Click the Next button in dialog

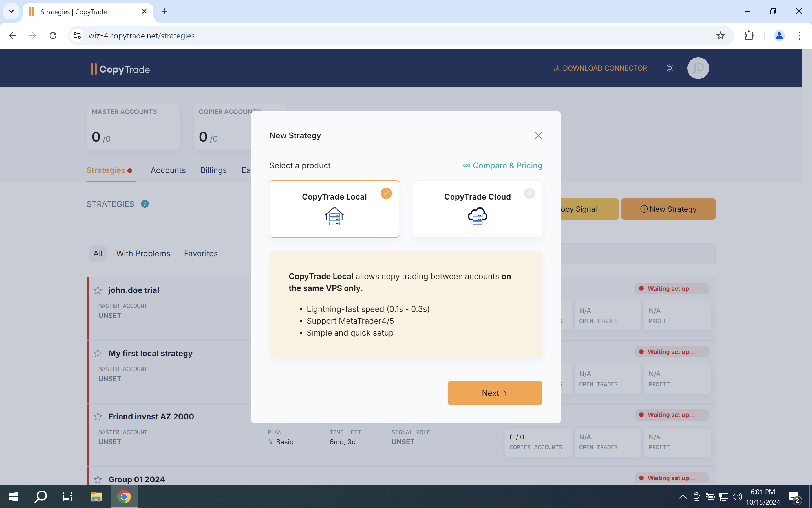click(x=495, y=393)
